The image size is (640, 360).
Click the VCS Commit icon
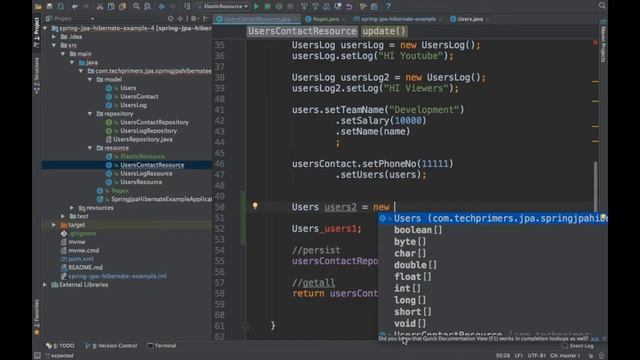pos(316,6)
